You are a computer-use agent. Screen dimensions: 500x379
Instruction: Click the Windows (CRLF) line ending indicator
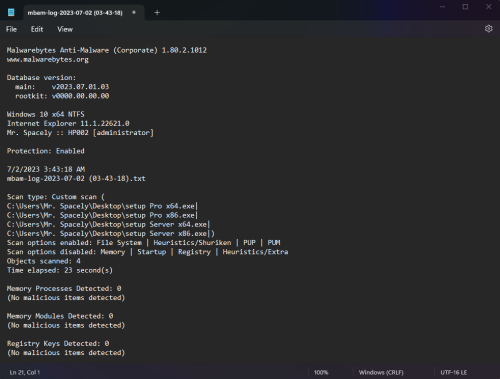pyautogui.click(x=381, y=372)
